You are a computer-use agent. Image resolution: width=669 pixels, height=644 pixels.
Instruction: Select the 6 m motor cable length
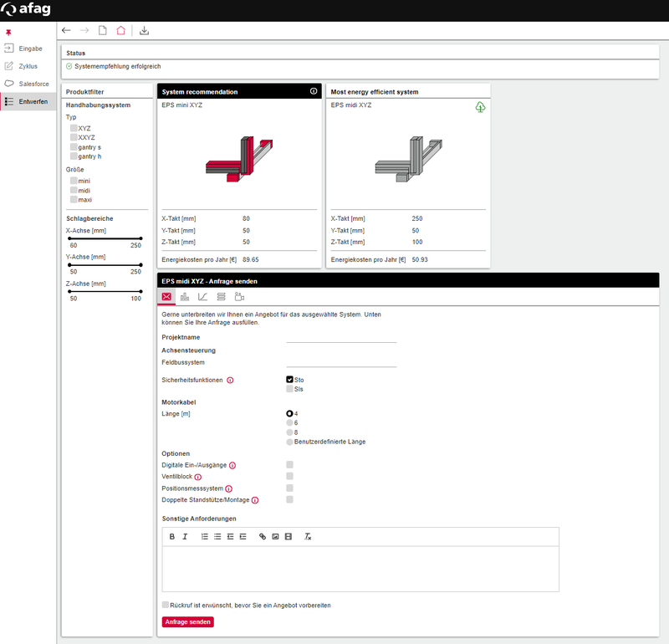[x=289, y=423]
